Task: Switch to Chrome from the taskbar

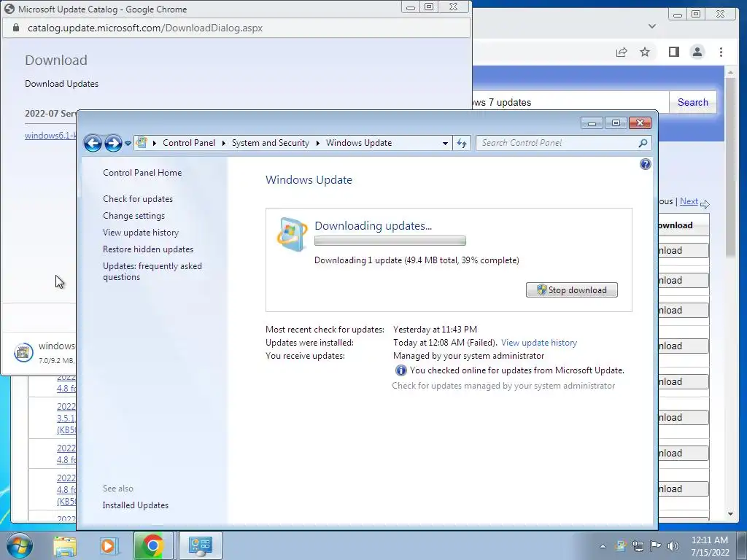Action: [x=152, y=545]
